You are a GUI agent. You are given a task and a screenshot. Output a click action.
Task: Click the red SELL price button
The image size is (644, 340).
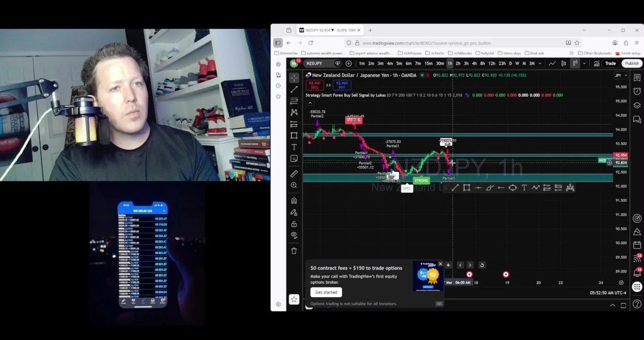click(x=314, y=85)
